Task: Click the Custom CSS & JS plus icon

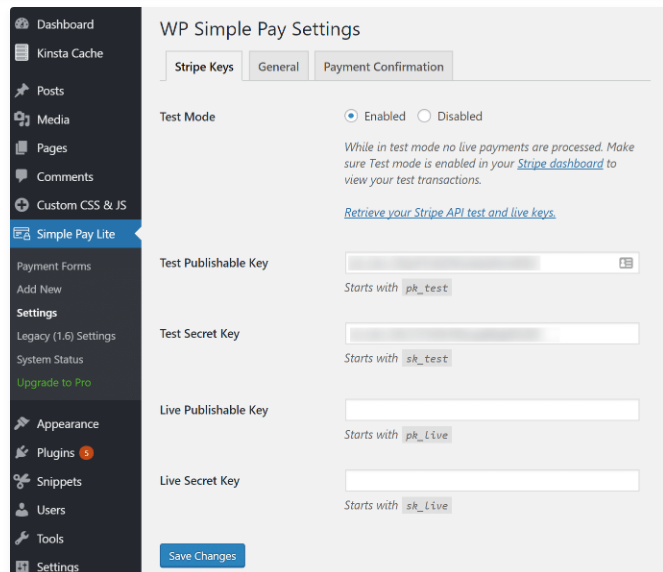Action: (x=22, y=205)
